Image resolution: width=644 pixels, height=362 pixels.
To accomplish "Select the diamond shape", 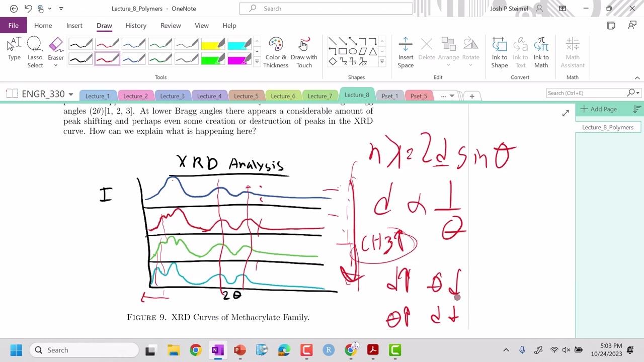I will coord(333,61).
